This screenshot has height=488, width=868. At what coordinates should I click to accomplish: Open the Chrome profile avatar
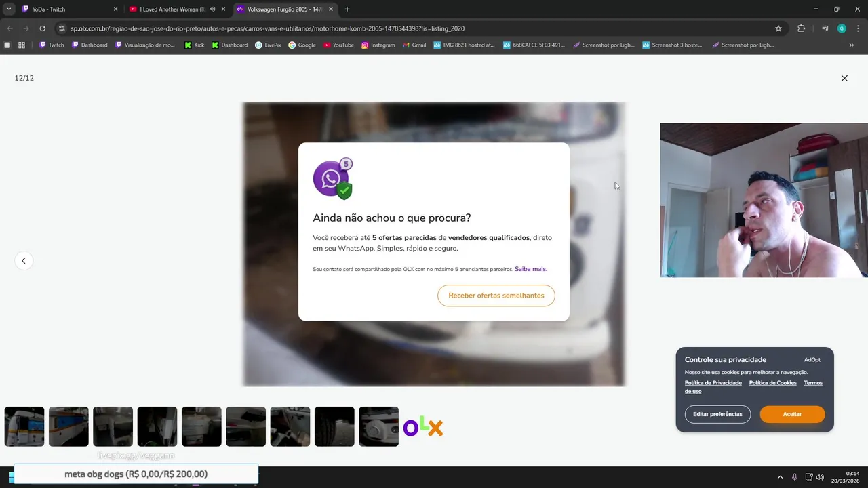(842, 28)
